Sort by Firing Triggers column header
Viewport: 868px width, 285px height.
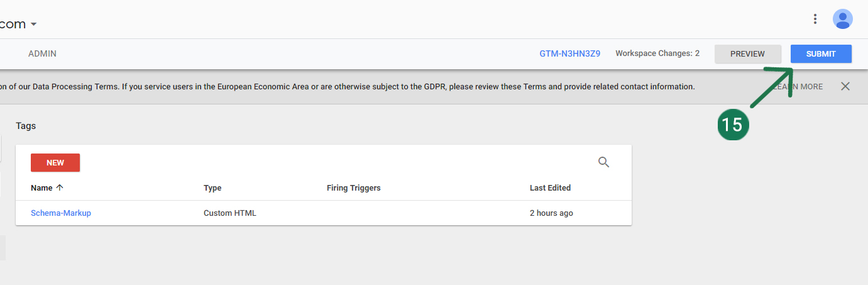[x=353, y=188]
